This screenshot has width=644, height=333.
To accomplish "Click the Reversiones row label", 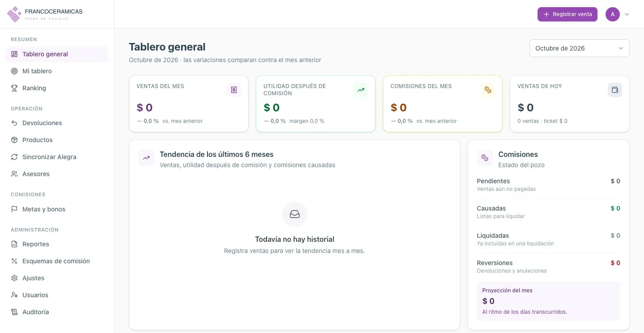I will tap(495, 263).
